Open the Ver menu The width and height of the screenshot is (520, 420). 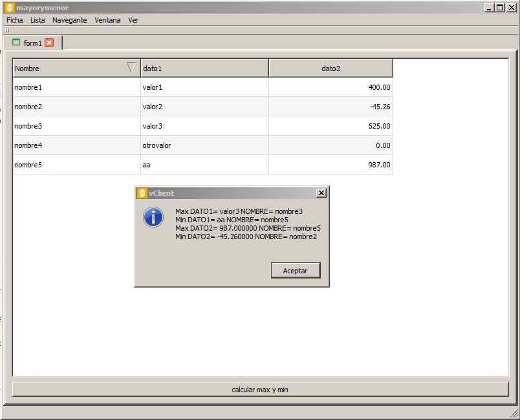pyautogui.click(x=133, y=20)
